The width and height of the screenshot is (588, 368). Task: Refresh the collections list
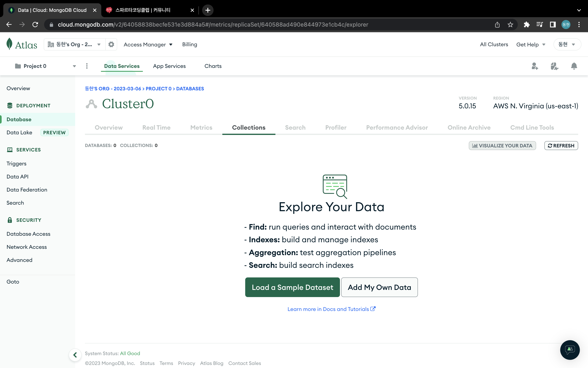click(x=561, y=146)
